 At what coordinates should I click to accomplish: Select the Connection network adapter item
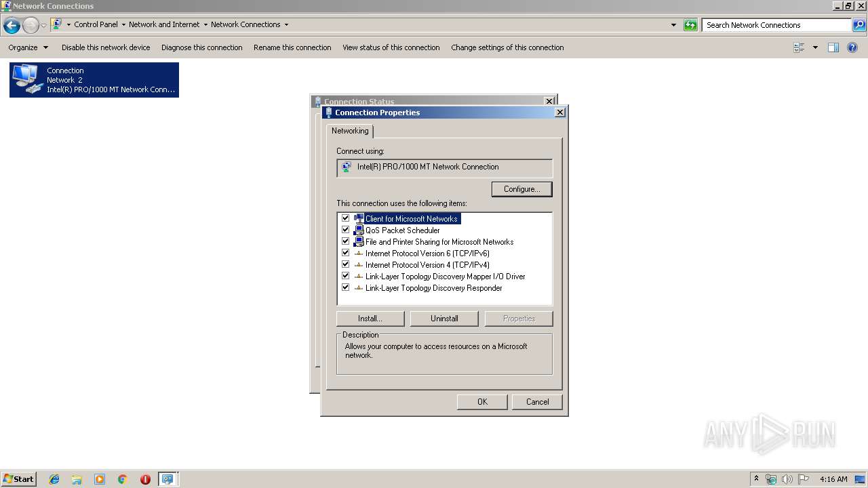tap(94, 80)
